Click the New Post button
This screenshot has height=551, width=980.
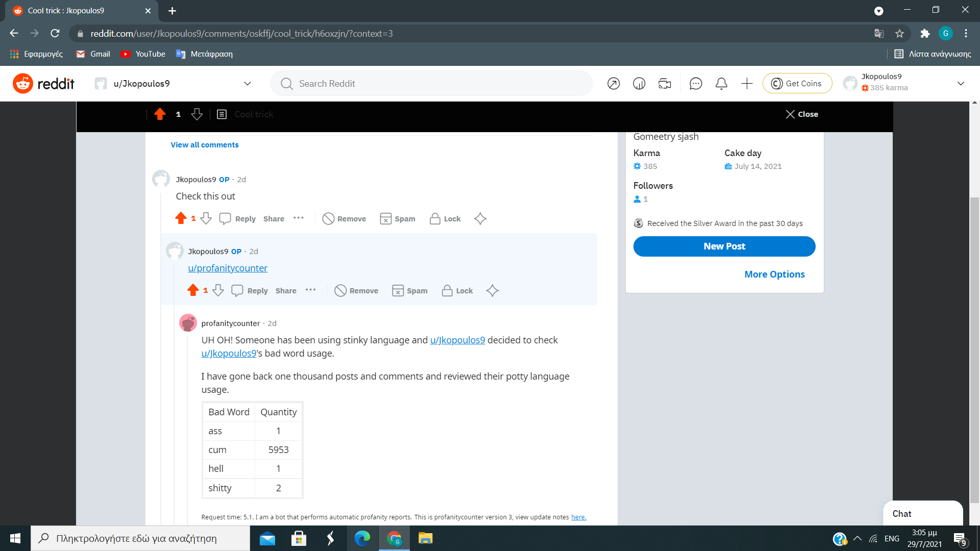(724, 246)
